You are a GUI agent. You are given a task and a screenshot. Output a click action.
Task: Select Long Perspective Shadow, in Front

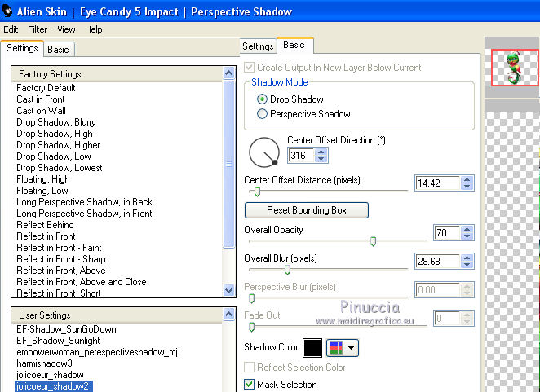click(x=84, y=214)
